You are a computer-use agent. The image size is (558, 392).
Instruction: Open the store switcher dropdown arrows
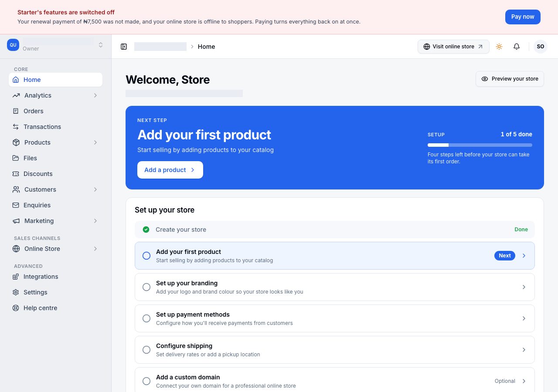(101, 45)
